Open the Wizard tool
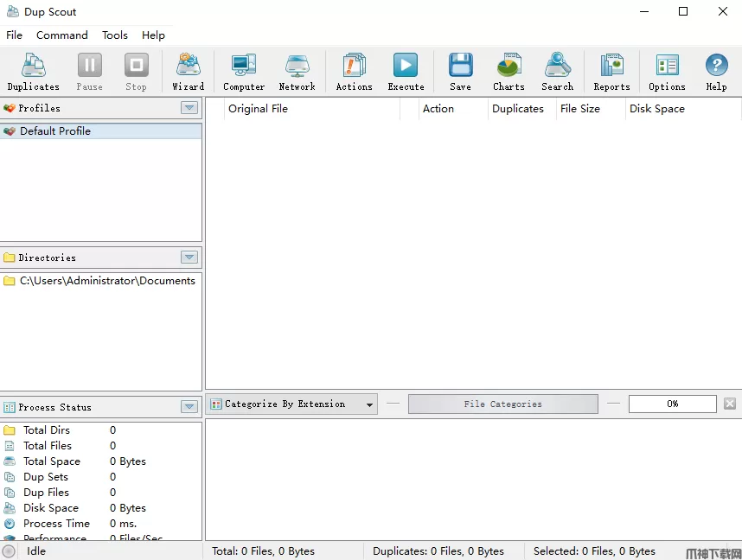 [188, 72]
